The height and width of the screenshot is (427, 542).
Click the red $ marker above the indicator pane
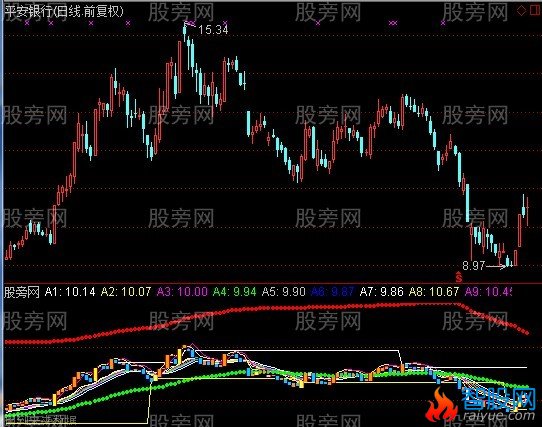tap(459, 277)
